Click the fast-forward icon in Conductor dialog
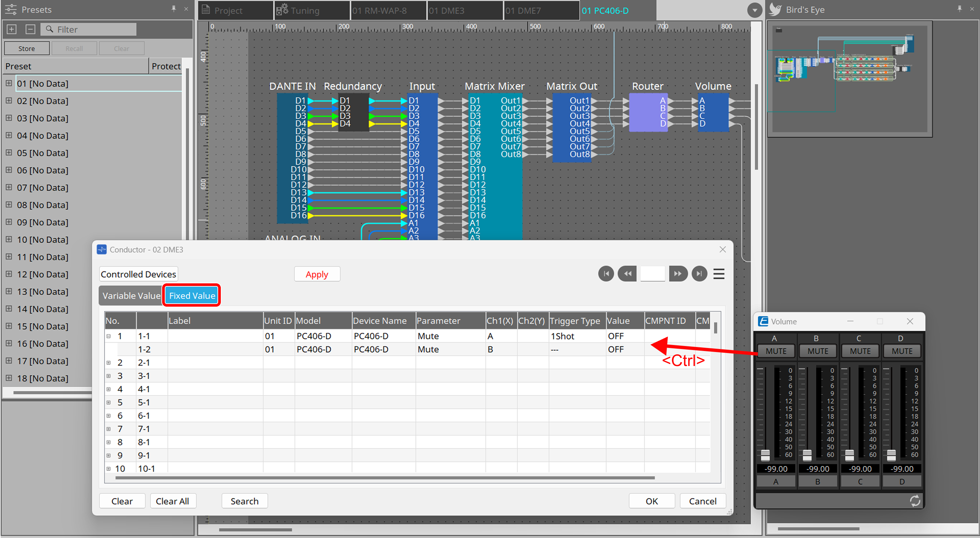Image resolution: width=980 pixels, height=538 pixels. (x=678, y=274)
